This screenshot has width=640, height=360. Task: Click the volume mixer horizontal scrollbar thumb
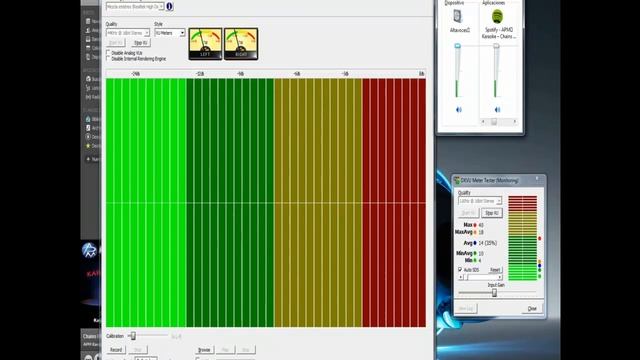click(494, 122)
